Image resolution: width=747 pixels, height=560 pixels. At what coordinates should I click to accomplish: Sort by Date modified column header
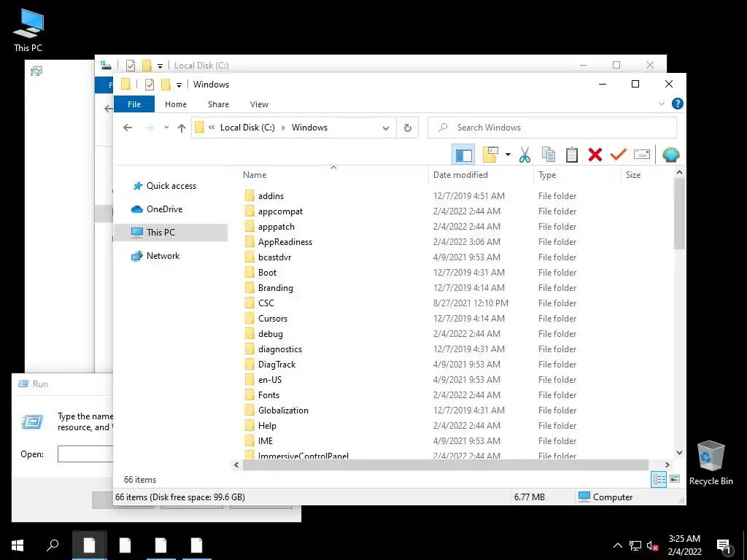click(481, 175)
